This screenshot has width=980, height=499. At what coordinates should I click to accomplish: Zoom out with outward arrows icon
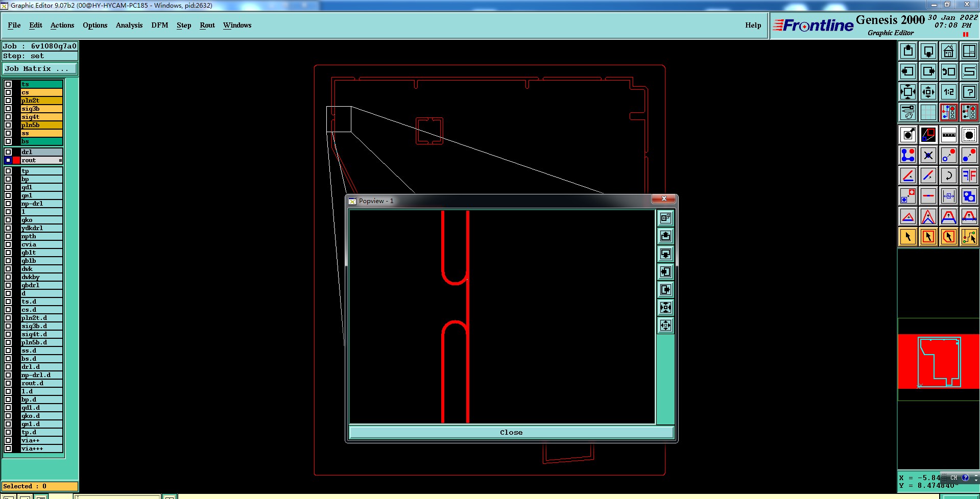coord(928,92)
